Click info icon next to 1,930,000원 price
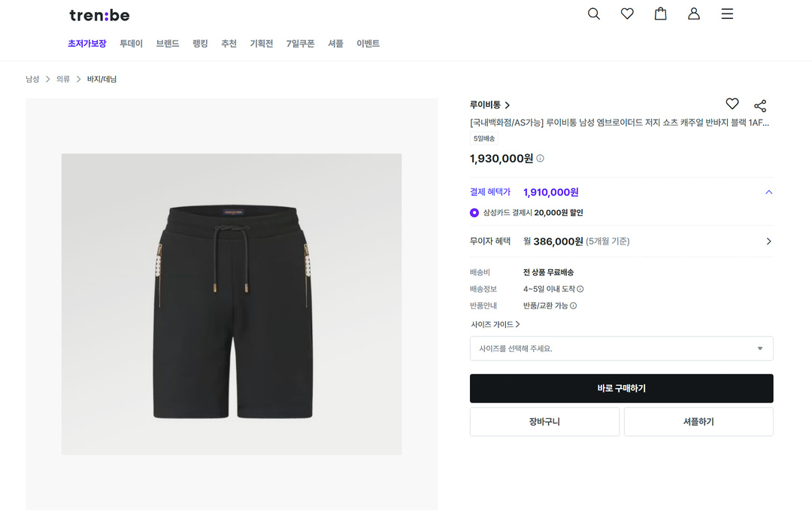812x513 pixels. 540,159
